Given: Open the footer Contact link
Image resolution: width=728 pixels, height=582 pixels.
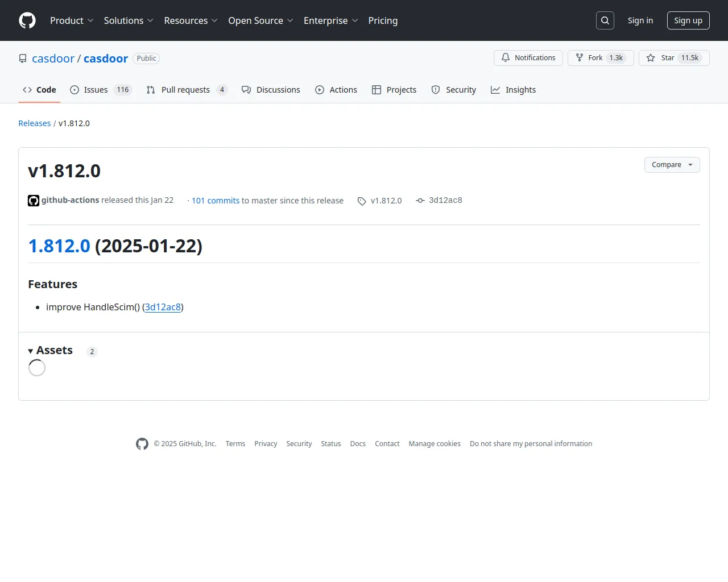Looking at the screenshot, I should (387, 444).
